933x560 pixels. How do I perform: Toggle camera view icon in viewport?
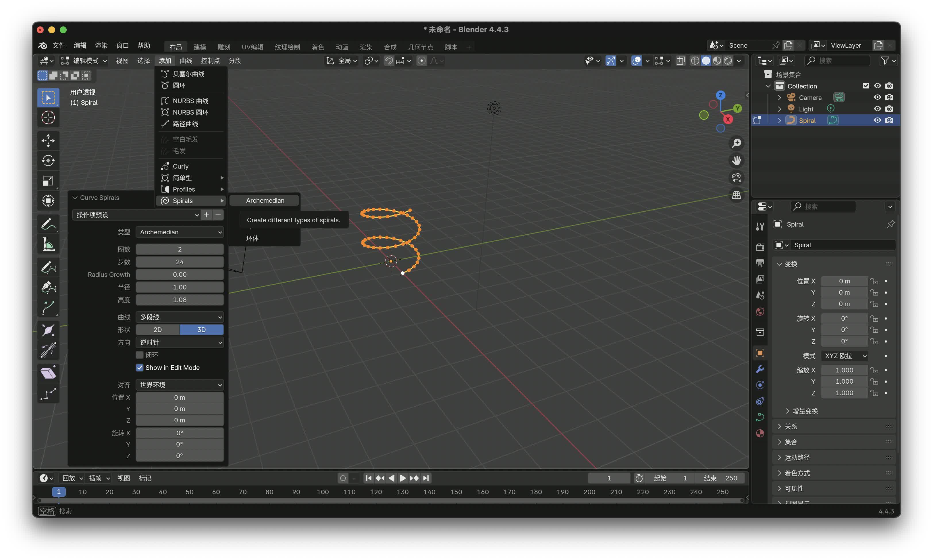click(736, 178)
